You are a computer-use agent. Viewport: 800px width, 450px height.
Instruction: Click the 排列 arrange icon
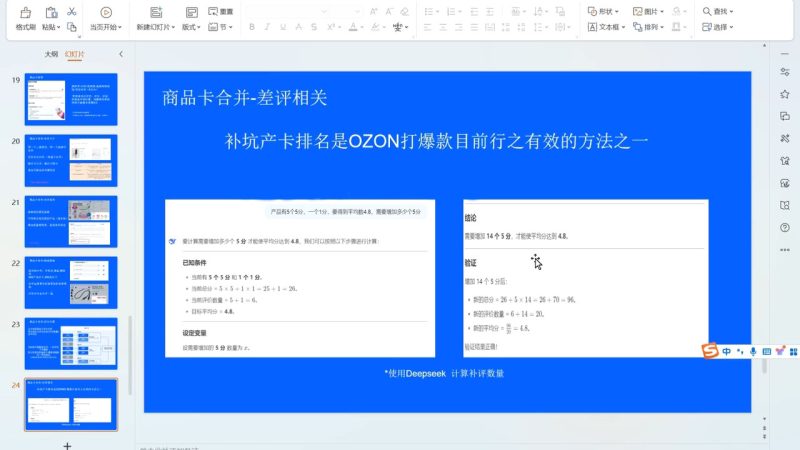[637, 27]
